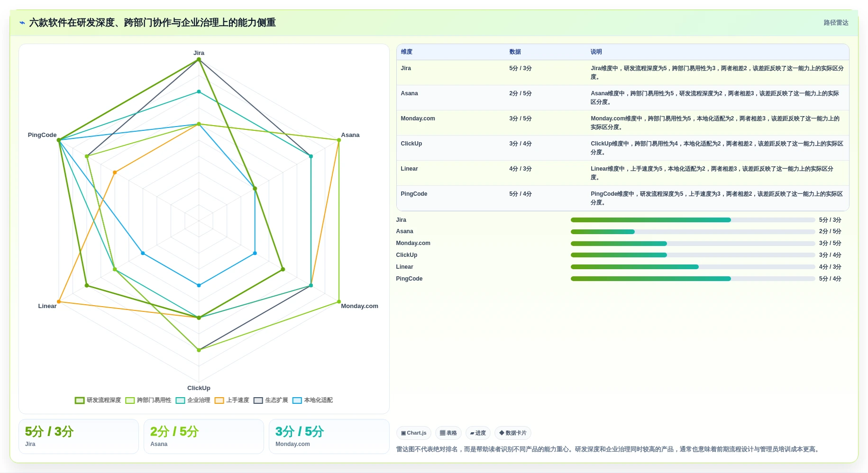Click the Linear table data cell 4分 / 3分

(521, 169)
